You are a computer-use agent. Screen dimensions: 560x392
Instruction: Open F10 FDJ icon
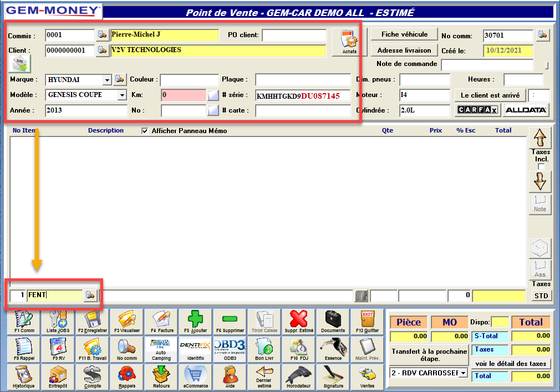coord(298,349)
